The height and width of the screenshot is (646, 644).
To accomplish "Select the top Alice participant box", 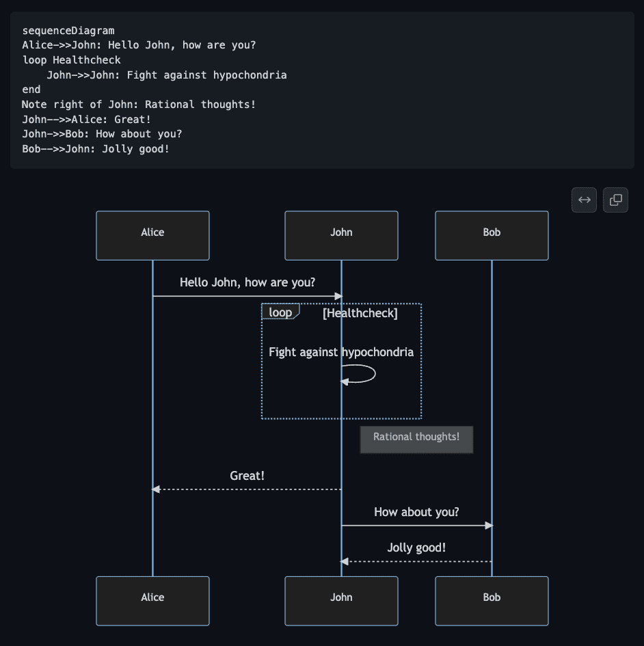I will click(153, 236).
